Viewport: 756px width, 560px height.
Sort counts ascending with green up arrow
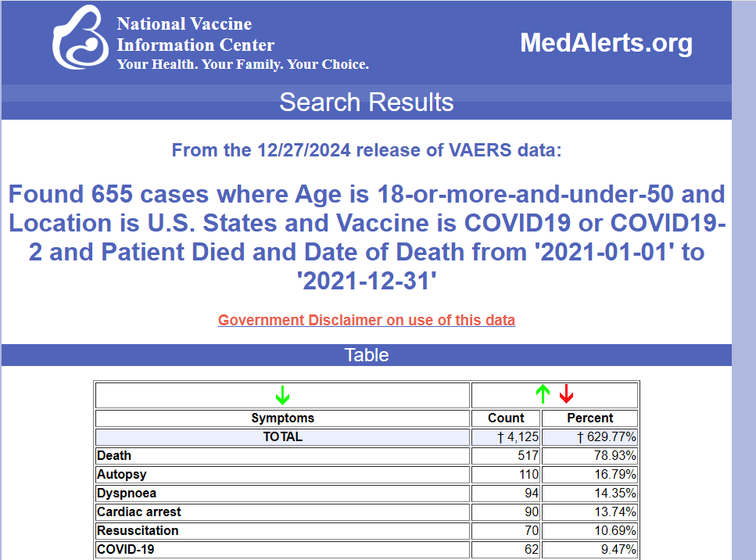(543, 394)
